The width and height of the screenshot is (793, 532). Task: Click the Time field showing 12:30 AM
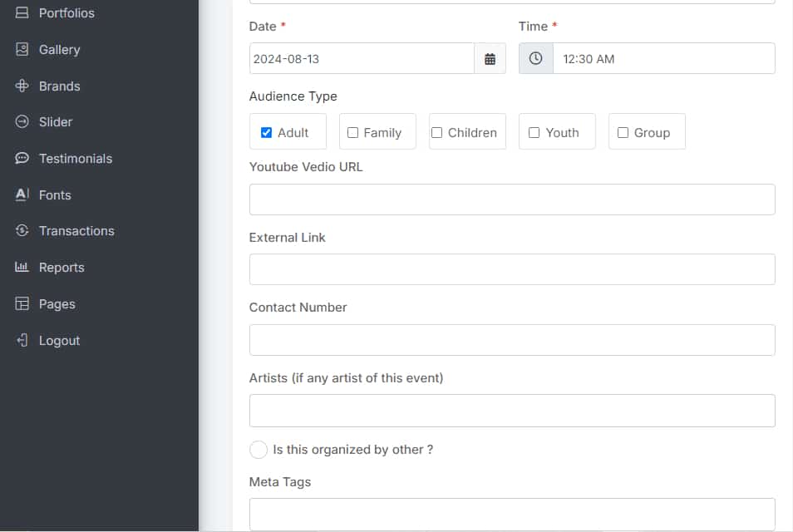point(663,59)
